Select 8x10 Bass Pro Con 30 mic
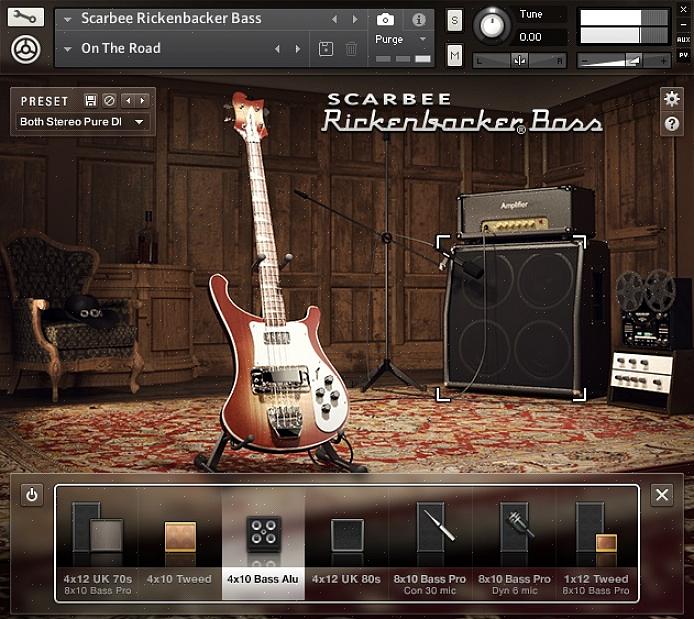The height and width of the screenshot is (619, 694). [430, 543]
